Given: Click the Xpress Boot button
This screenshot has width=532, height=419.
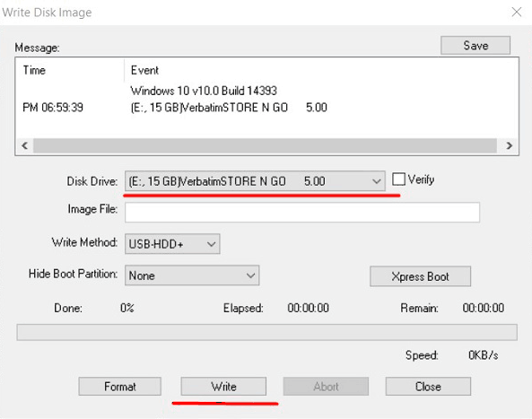Looking at the screenshot, I should tap(420, 276).
